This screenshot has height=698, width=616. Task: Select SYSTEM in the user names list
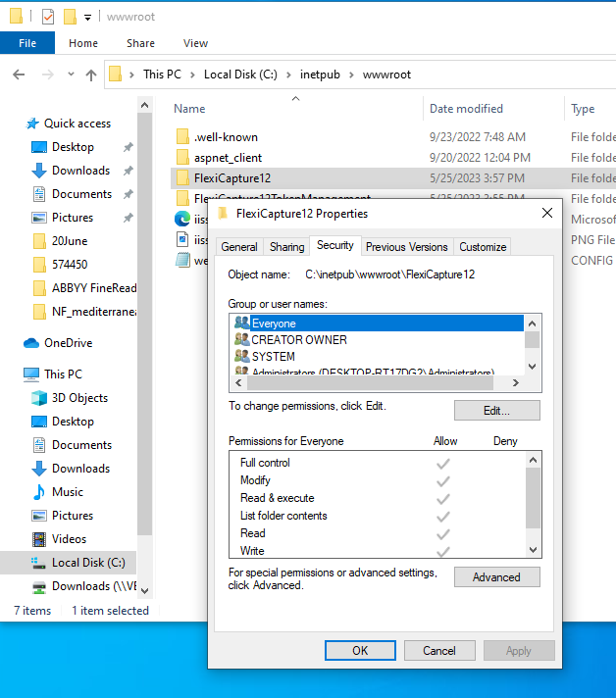pyautogui.click(x=273, y=357)
